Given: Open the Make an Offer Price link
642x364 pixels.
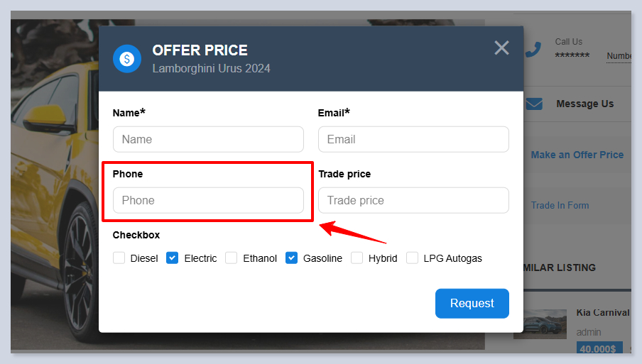Looking at the screenshot, I should pyautogui.click(x=577, y=155).
